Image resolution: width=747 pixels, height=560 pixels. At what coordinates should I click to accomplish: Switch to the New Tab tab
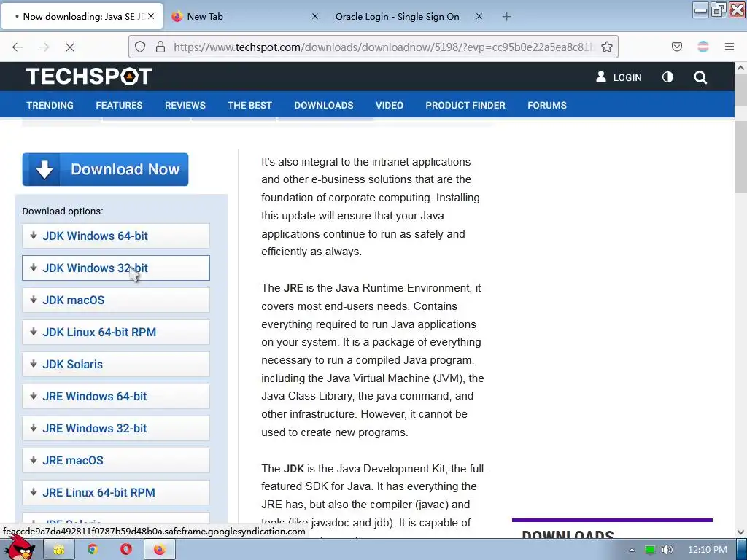pos(244,17)
